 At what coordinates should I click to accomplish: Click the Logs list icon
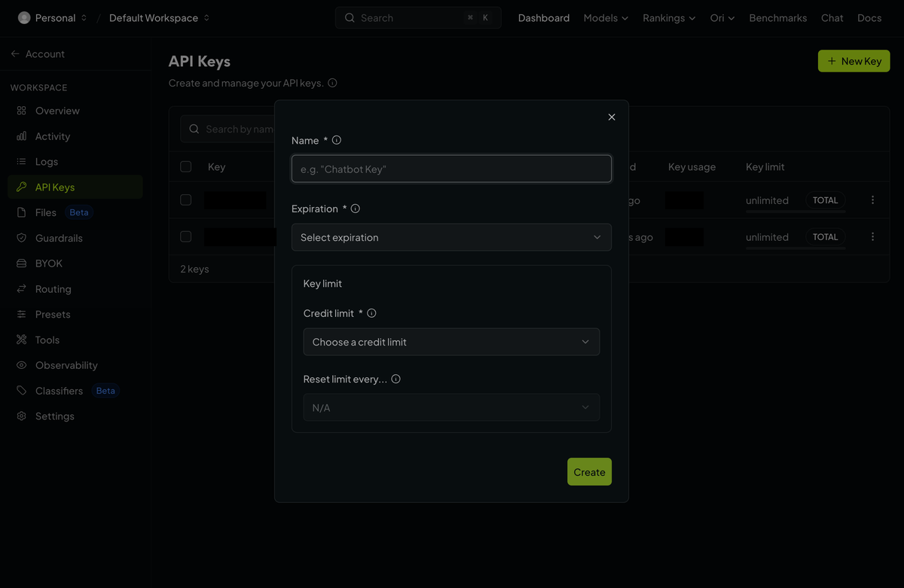[21, 162]
